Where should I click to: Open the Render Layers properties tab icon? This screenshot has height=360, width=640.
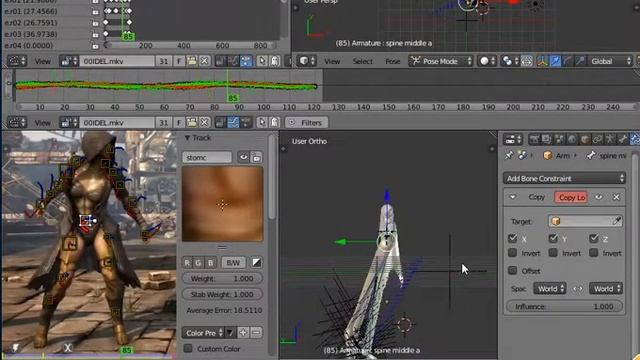pyautogui.click(x=547, y=140)
